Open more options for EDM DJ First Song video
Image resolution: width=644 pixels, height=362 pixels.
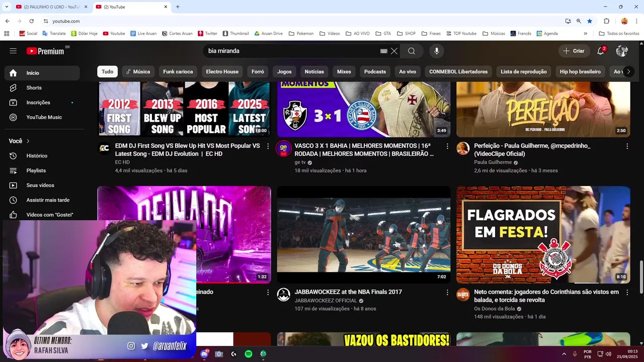pos(268,146)
